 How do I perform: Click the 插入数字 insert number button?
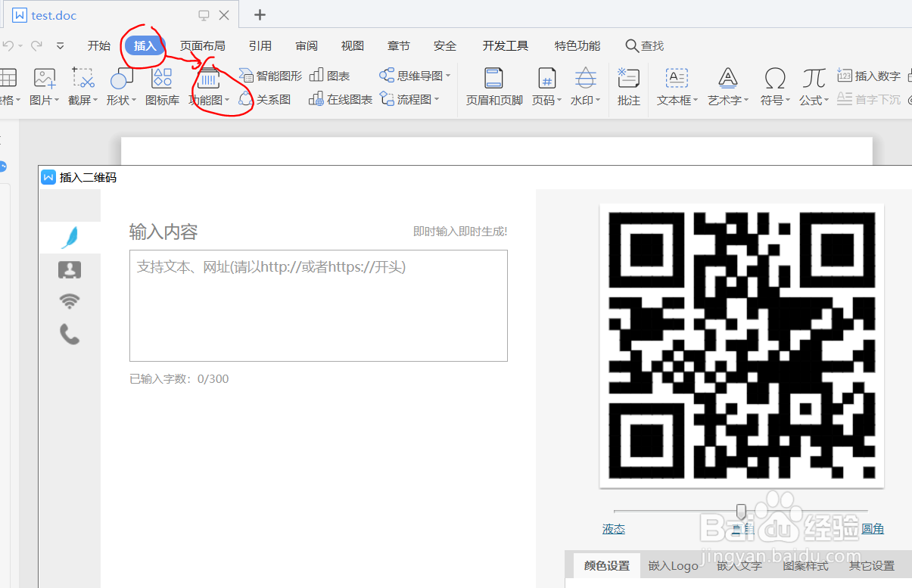[869, 76]
